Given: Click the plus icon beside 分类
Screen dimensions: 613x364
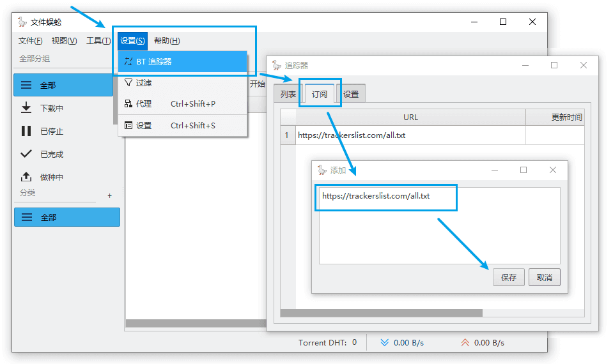Looking at the screenshot, I should click(109, 195).
